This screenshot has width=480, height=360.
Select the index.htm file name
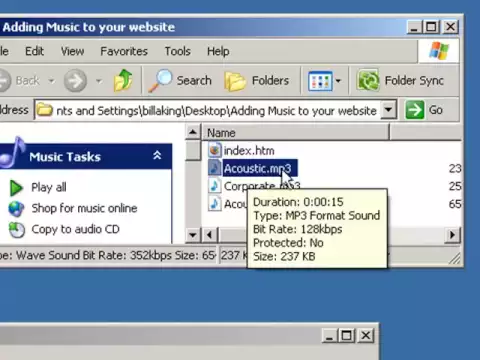pyautogui.click(x=249, y=151)
